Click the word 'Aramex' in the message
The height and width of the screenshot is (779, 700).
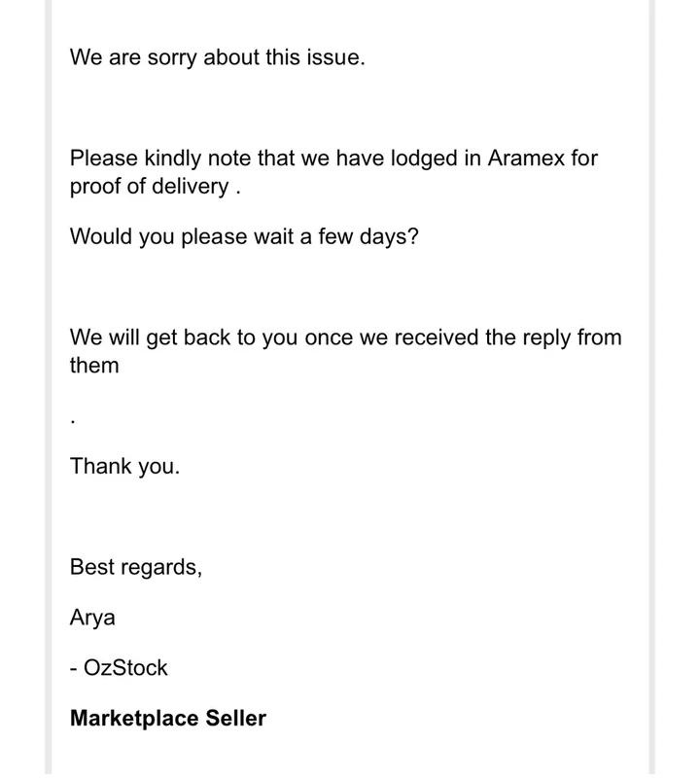526,158
